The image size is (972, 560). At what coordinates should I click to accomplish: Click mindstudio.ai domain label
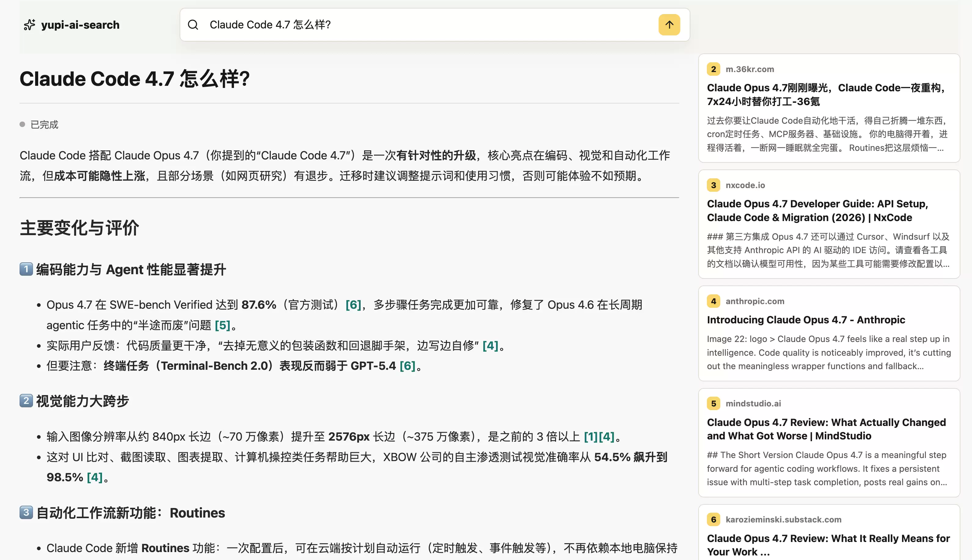tap(753, 403)
